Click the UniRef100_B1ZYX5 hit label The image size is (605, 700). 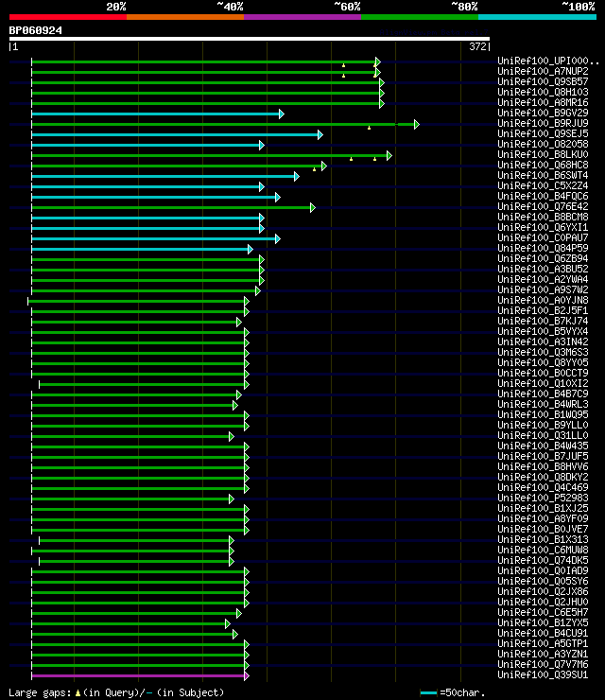point(543,622)
